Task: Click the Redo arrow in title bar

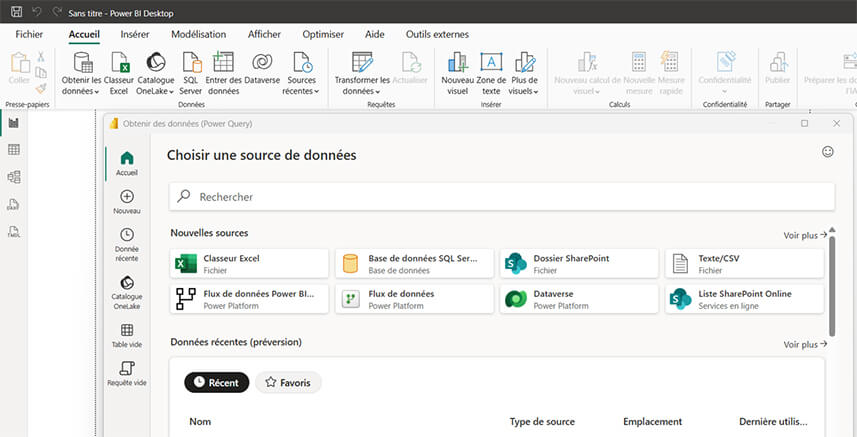Action: [x=56, y=12]
